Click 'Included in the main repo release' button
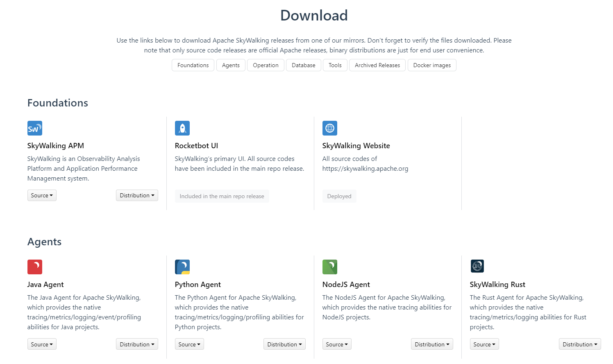Image resolution: width=613 pixels, height=364 pixels. pos(222,196)
